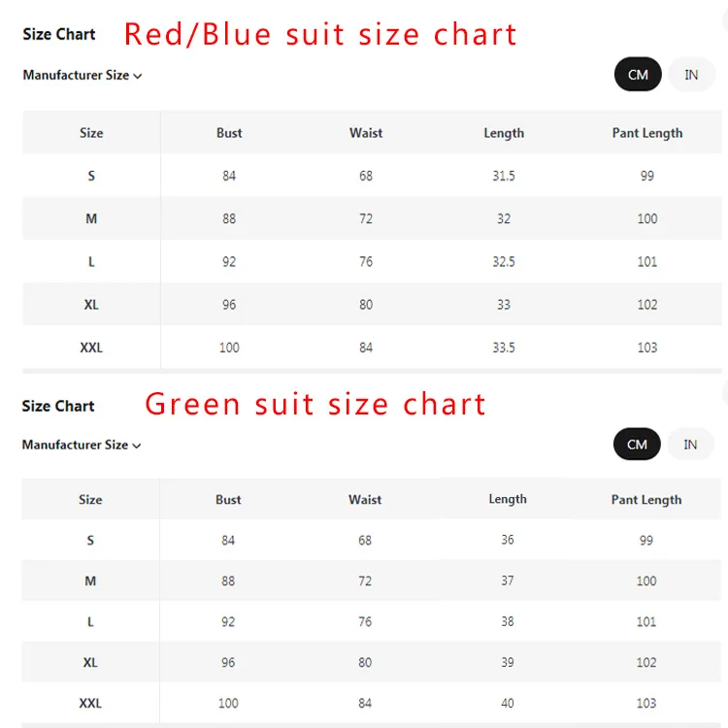Click the 31.5 length value for size S
728x728 pixels.
504,176
